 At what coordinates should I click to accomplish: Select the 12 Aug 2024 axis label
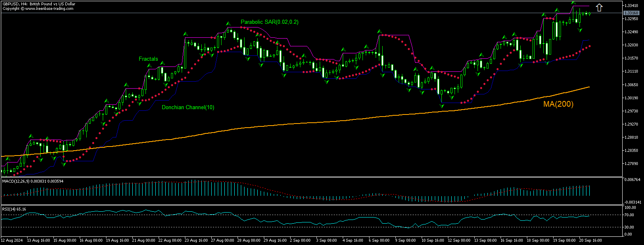pyautogui.click(x=12, y=241)
